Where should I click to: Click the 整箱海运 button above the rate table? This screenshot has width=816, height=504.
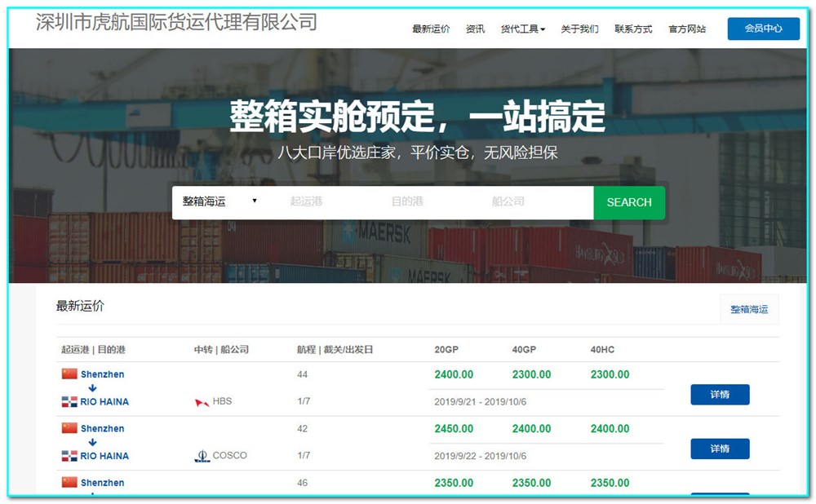tap(748, 309)
